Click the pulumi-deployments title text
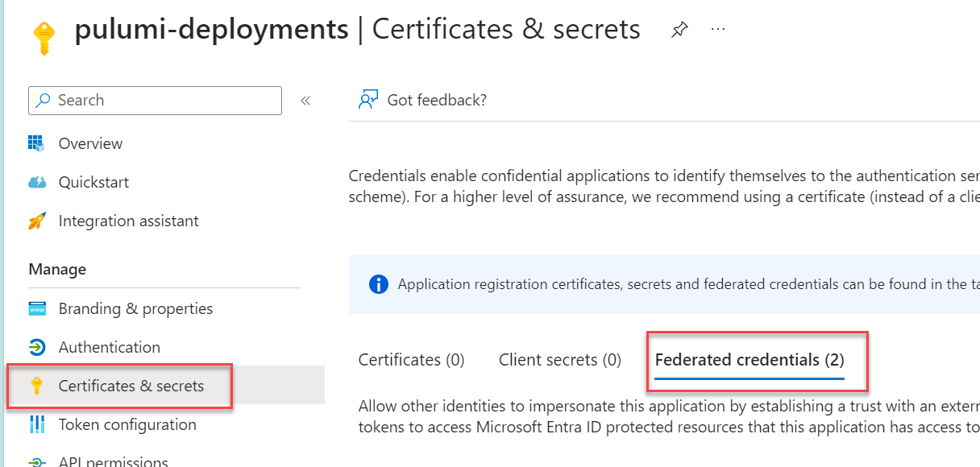Viewport: 980px width, 467px height. [211, 31]
